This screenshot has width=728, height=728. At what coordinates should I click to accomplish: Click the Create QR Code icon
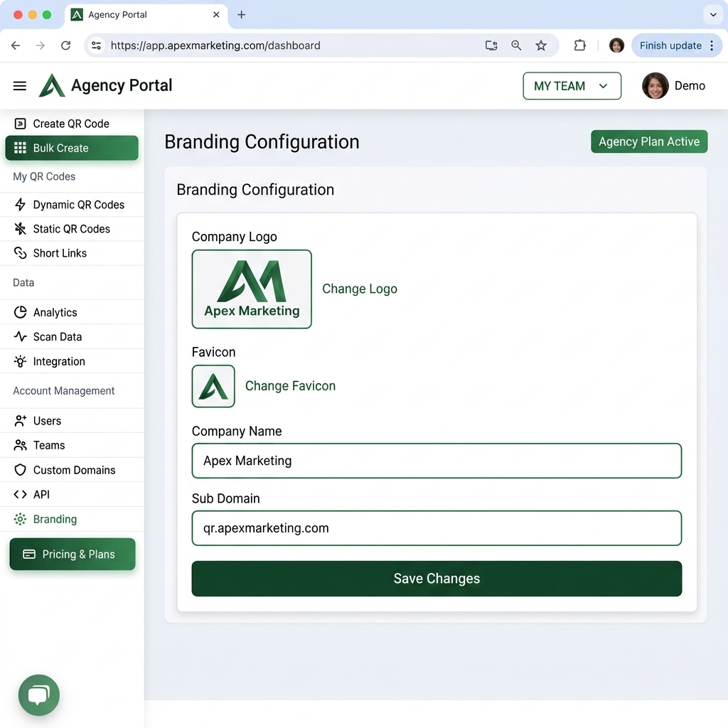(20, 124)
